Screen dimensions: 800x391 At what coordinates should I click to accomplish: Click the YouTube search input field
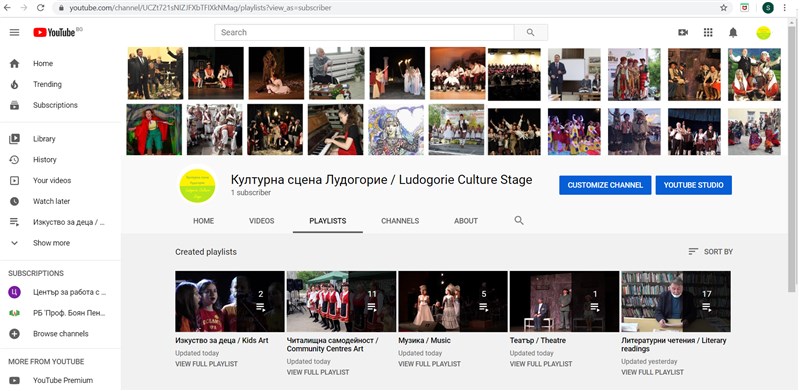[x=364, y=32]
